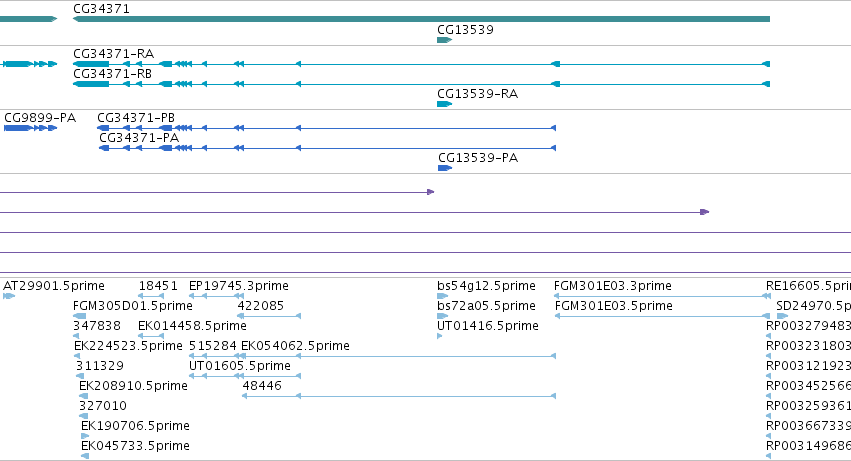Click the AT29901.5prime arrow glyph
Image resolution: width=851 pixels, height=461 pixels.
coord(9,296)
